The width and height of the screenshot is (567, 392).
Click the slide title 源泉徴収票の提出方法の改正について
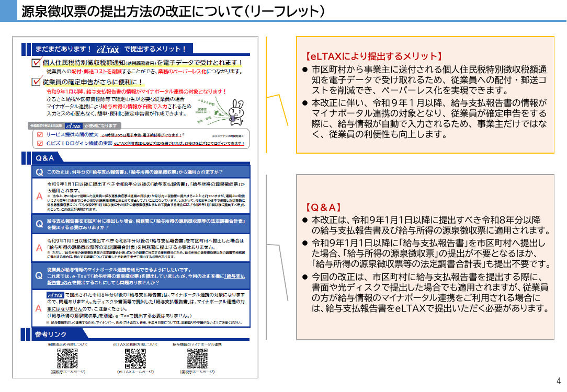click(x=173, y=11)
